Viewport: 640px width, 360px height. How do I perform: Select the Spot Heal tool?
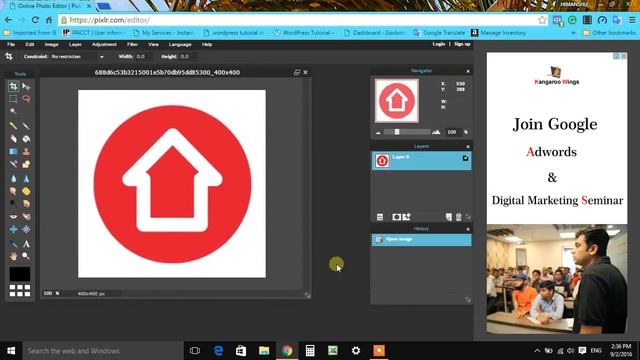[26, 216]
